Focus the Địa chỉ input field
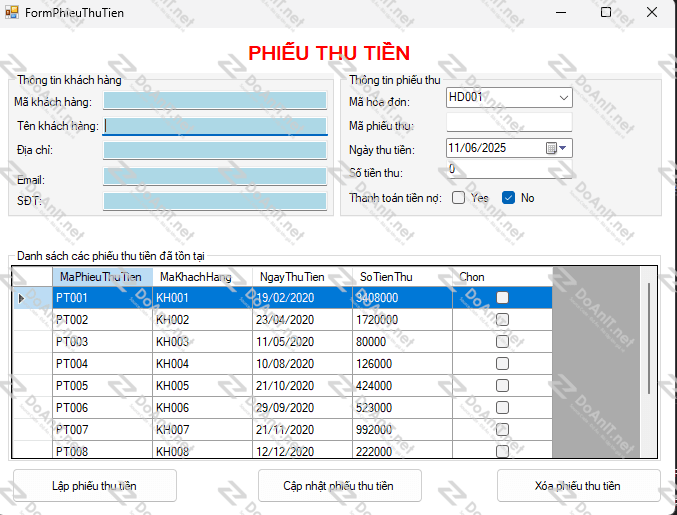Image resolution: width=677 pixels, height=515 pixels. [215, 150]
